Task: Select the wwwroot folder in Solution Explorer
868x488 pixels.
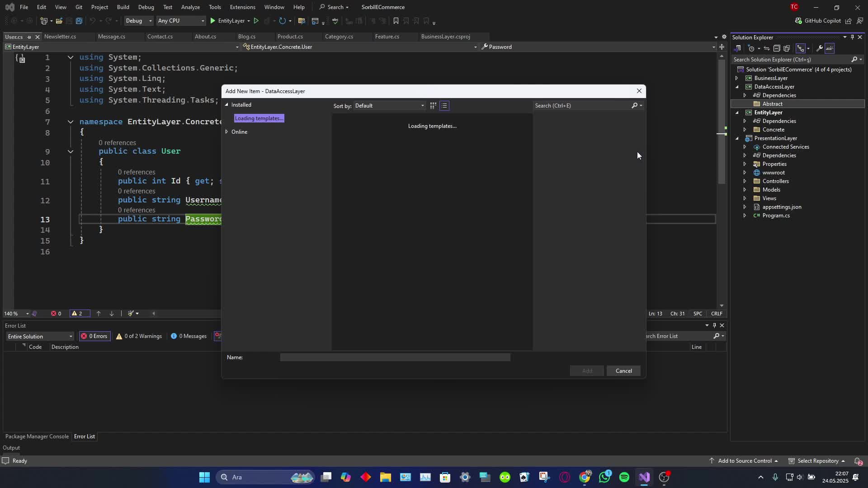Action: 773,173
